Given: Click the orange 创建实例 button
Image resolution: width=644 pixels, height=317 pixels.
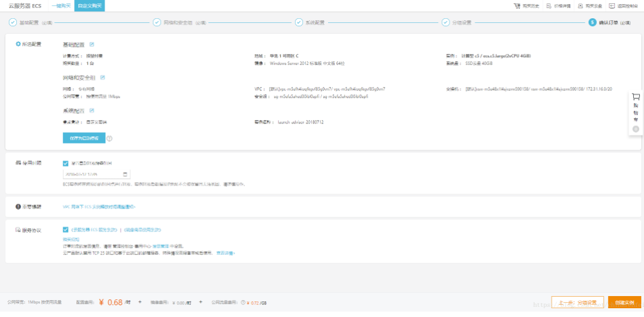Looking at the screenshot, I should 624,303.
